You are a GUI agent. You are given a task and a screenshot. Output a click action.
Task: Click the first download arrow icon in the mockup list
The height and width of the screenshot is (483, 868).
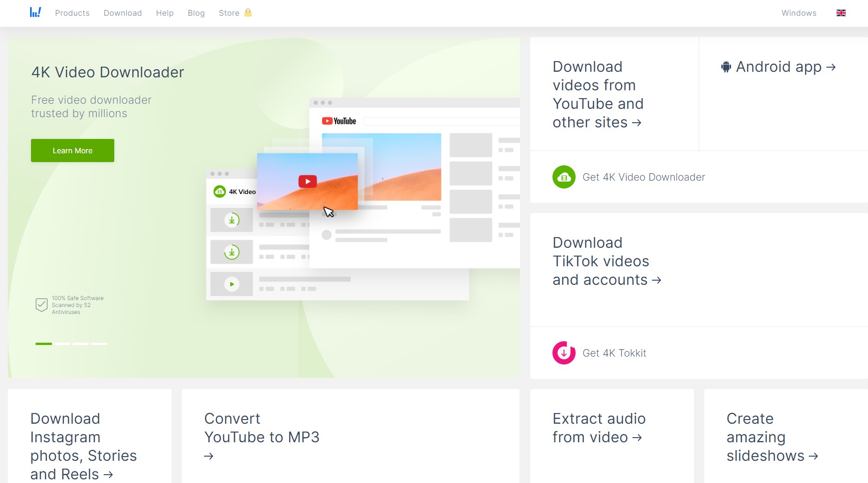point(232,220)
